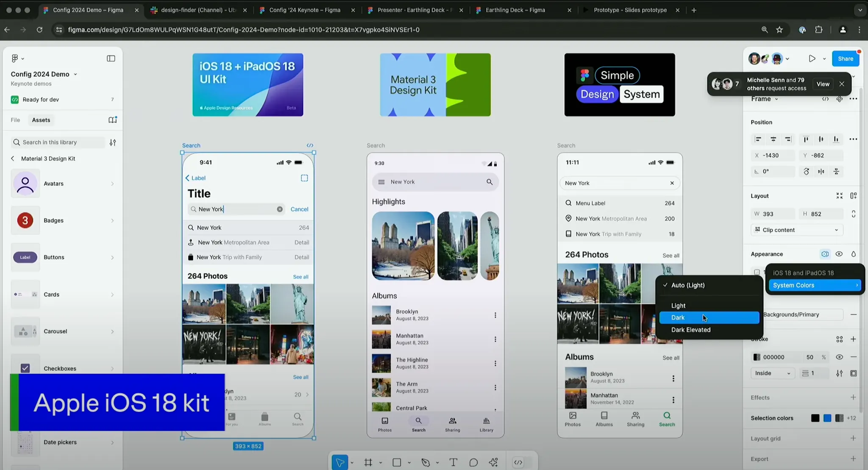Open stroke position Inside dropdown
Screen dimensions: 868x470
pos(772,373)
